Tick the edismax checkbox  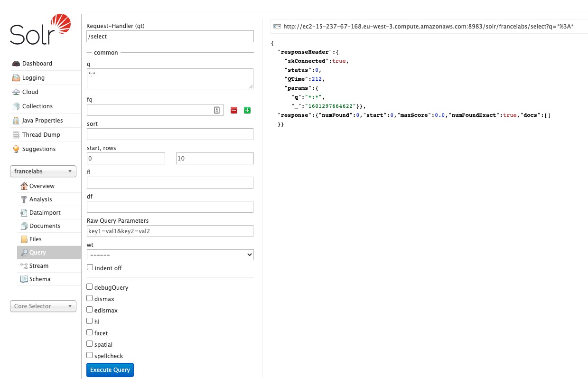[x=90, y=310]
